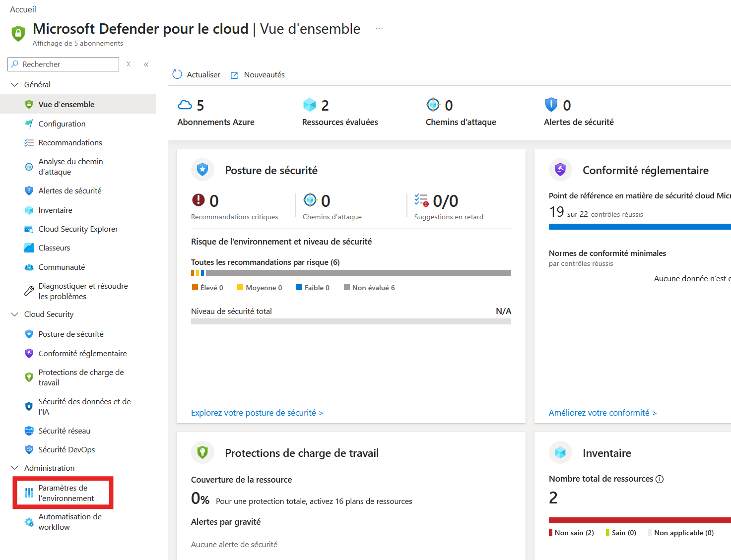Click the Non évalué 6 legend swatch

347,287
